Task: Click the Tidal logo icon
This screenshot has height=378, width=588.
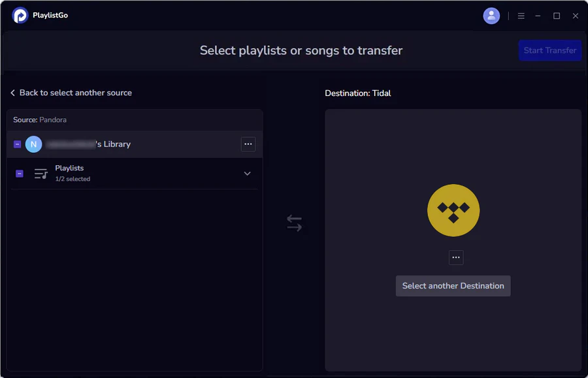Action: click(453, 210)
